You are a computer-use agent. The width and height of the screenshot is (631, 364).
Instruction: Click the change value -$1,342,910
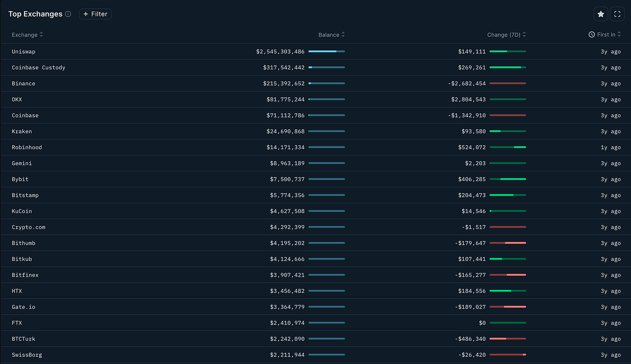(467, 115)
